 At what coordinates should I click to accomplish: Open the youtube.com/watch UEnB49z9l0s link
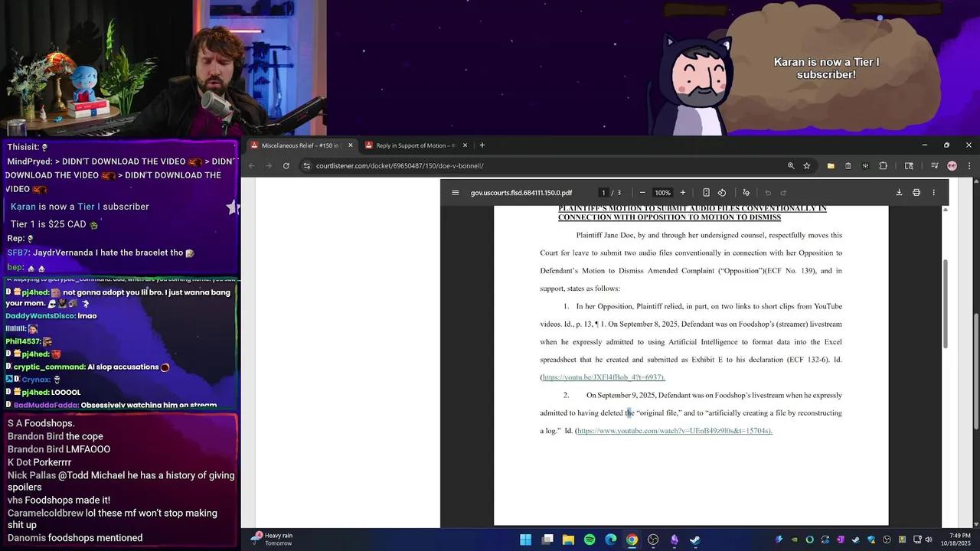(x=674, y=431)
